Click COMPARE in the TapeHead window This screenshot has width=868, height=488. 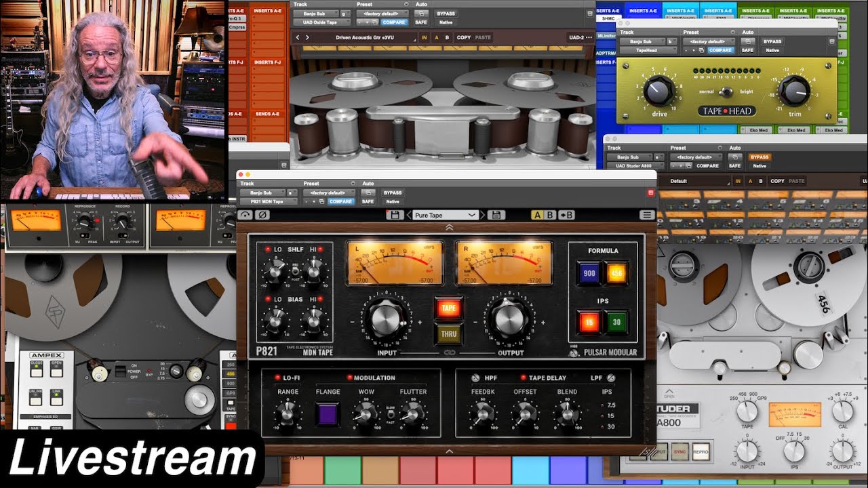point(720,50)
